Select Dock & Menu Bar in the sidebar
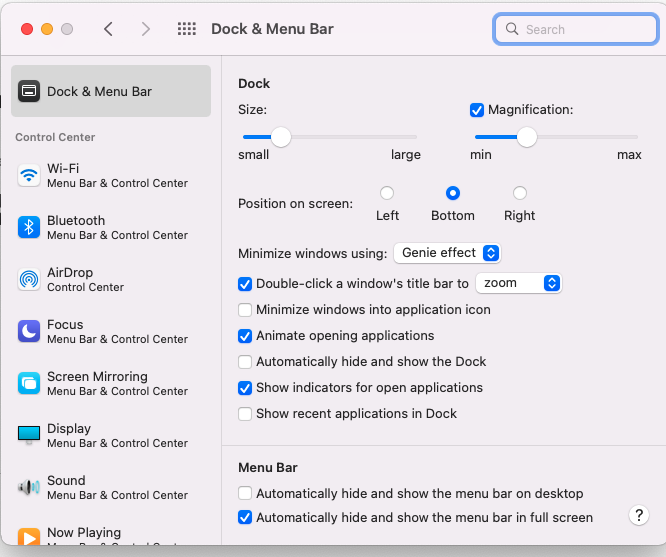Screen dimensions: 666x557 [x=111, y=91]
